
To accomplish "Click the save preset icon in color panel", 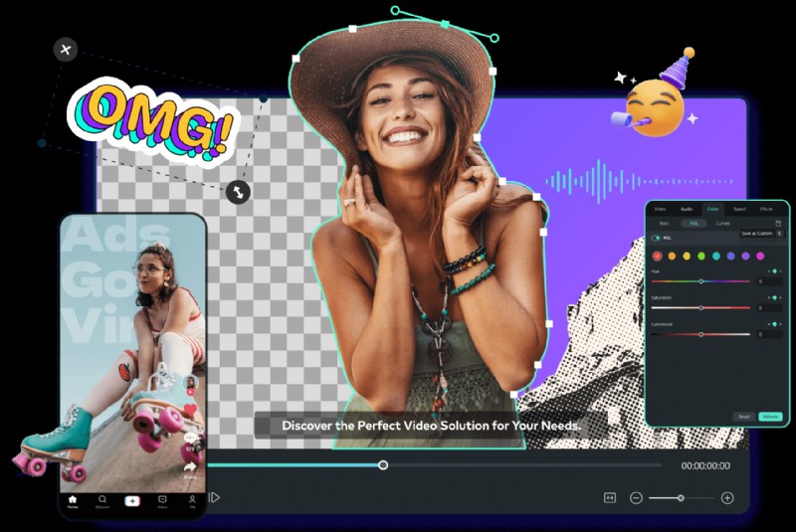I will pyautogui.click(x=778, y=223).
